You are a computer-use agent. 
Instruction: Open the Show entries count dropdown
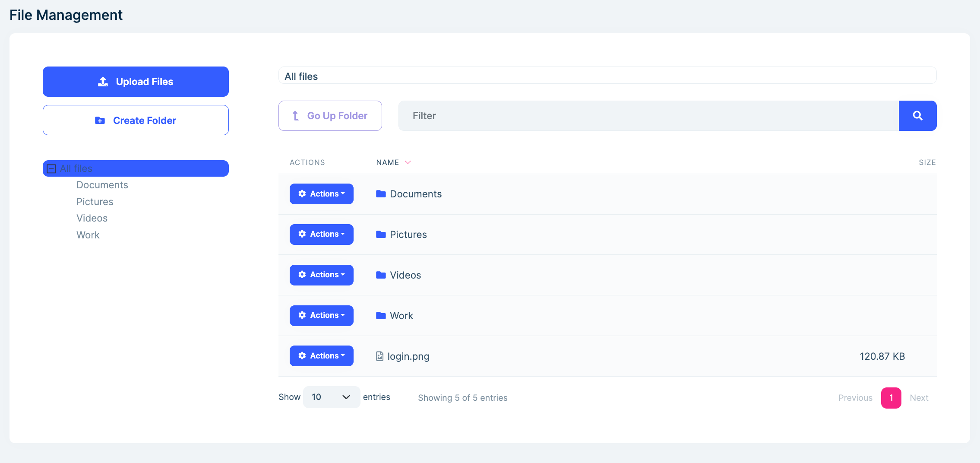click(x=331, y=397)
